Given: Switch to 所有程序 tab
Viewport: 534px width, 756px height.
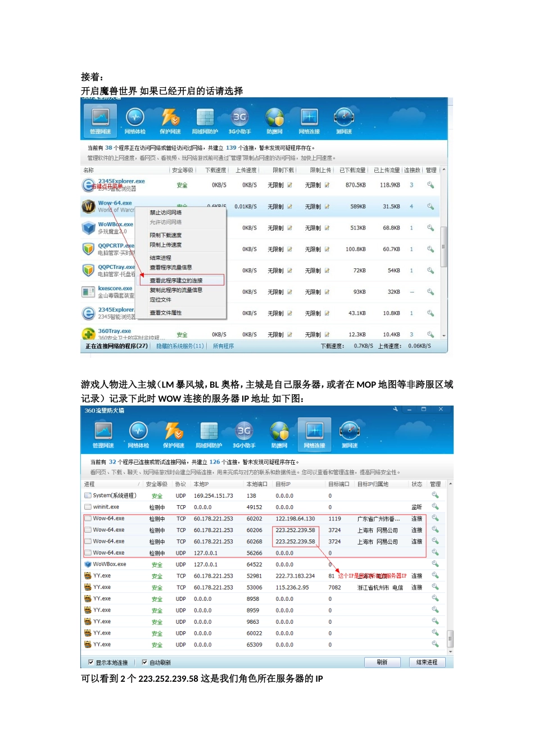Looking at the screenshot, I should click(223, 346).
